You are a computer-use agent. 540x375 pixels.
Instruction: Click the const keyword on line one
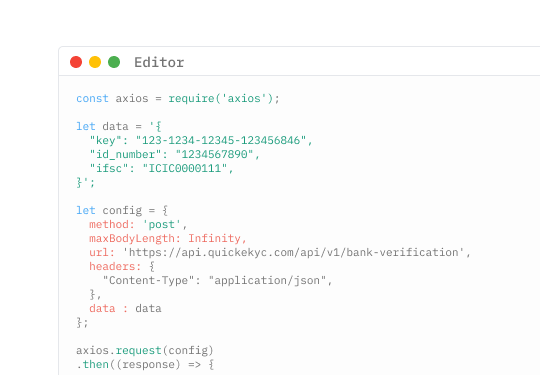coord(92,98)
